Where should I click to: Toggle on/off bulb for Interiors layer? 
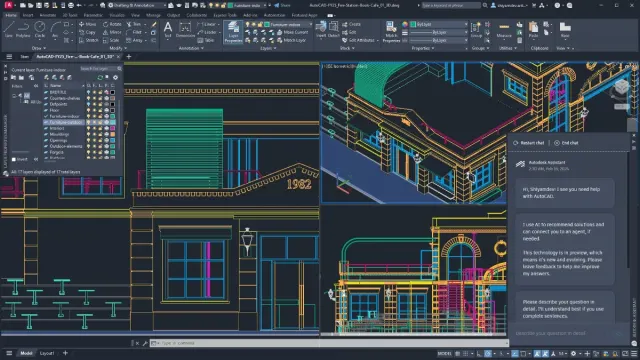pos(88,128)
